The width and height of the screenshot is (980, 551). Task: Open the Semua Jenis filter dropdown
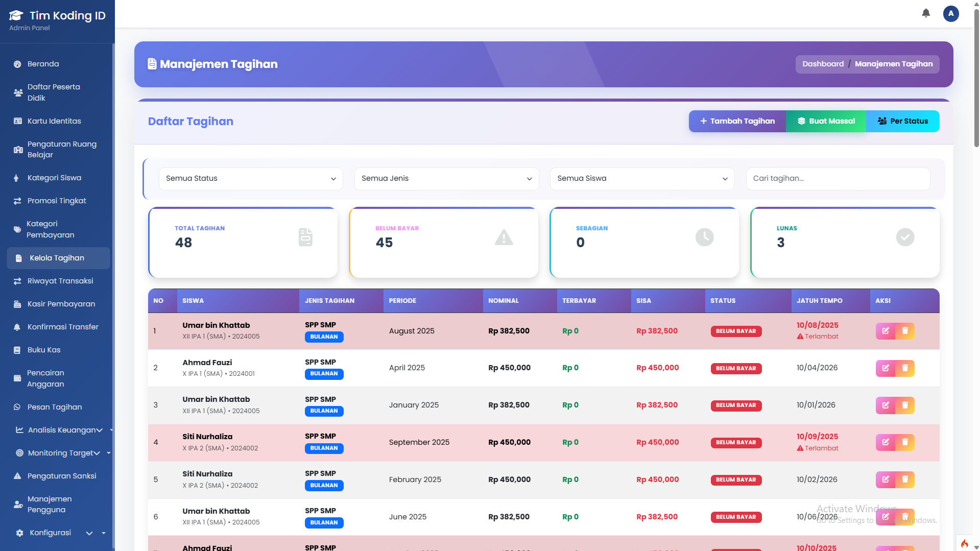tap(446, 179)
